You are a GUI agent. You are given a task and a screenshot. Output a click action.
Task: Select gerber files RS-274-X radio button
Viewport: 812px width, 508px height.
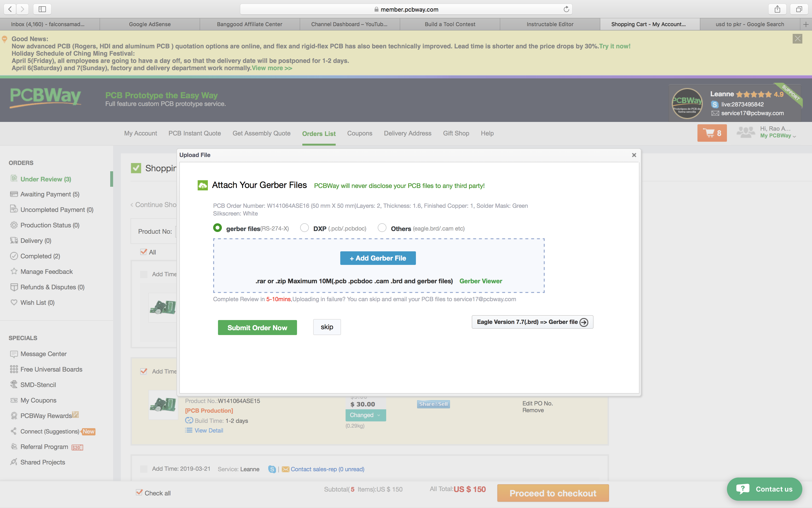217,228
